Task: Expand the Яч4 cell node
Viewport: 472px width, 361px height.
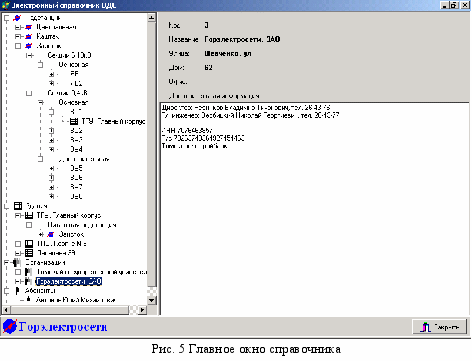Action: pyautogui.click(x=52, y=149)
